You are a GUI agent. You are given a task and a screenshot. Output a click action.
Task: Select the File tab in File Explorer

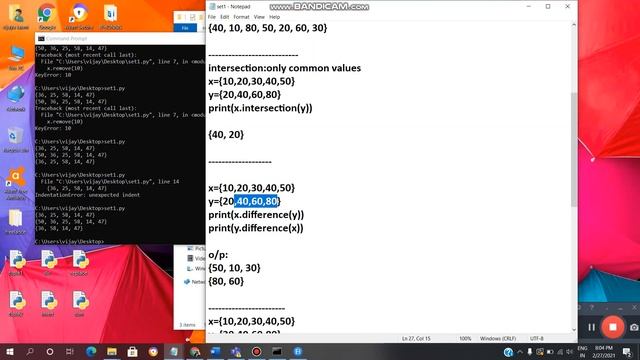tap(185, 28)
